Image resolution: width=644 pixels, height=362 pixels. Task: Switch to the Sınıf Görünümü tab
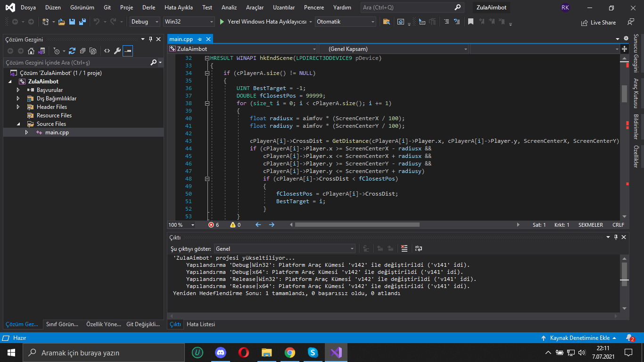pyautogui.click(x=62, y=324)
